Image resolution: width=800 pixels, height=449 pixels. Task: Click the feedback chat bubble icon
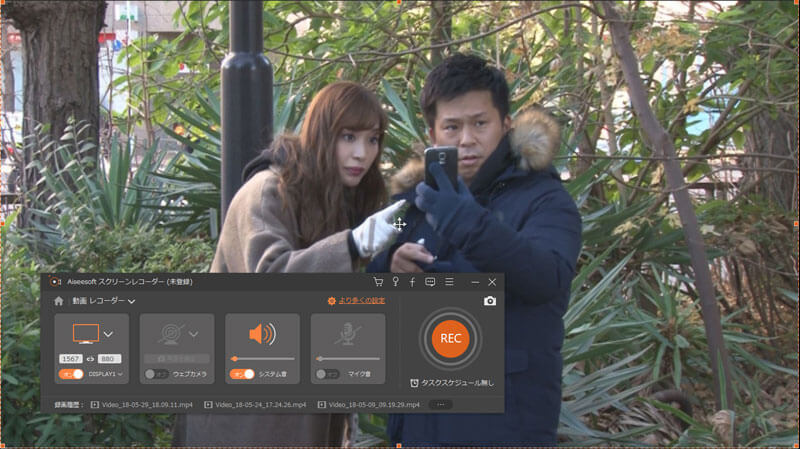(430, 282)
